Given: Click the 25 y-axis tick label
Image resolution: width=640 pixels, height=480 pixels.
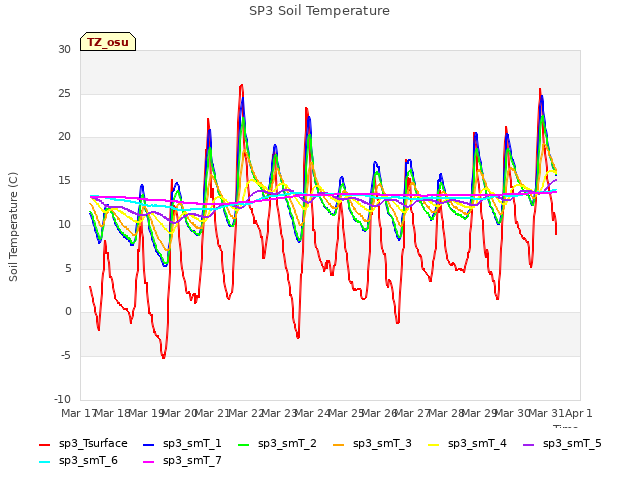Looking at the screenshot, I should (64, 93).
